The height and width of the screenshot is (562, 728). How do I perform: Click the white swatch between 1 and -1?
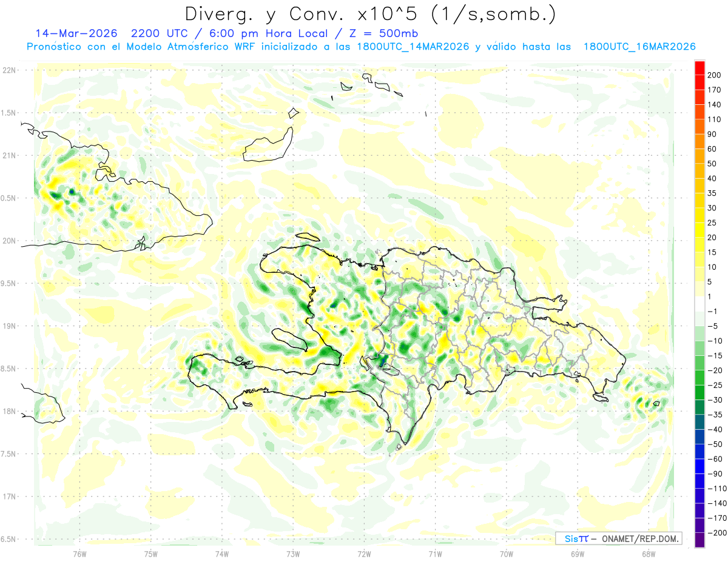pyautogui.click(x=699, y=304)
